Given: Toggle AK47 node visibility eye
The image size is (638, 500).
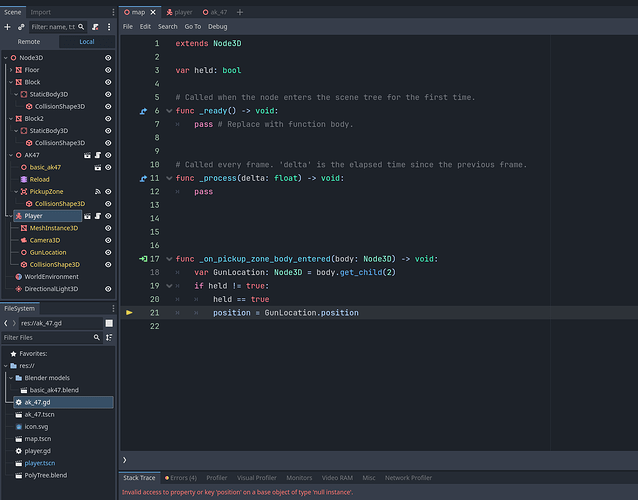Looking at the screenshot, I should point(108,155).
